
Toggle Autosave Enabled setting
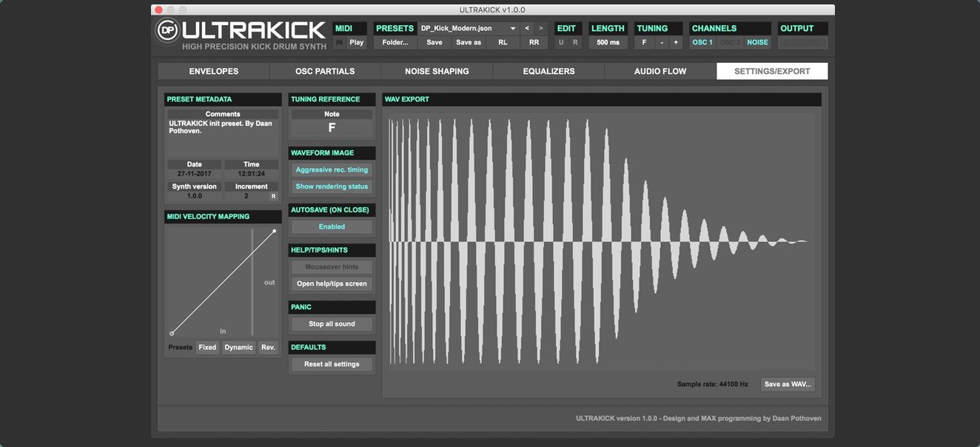[x=332, y=226]
